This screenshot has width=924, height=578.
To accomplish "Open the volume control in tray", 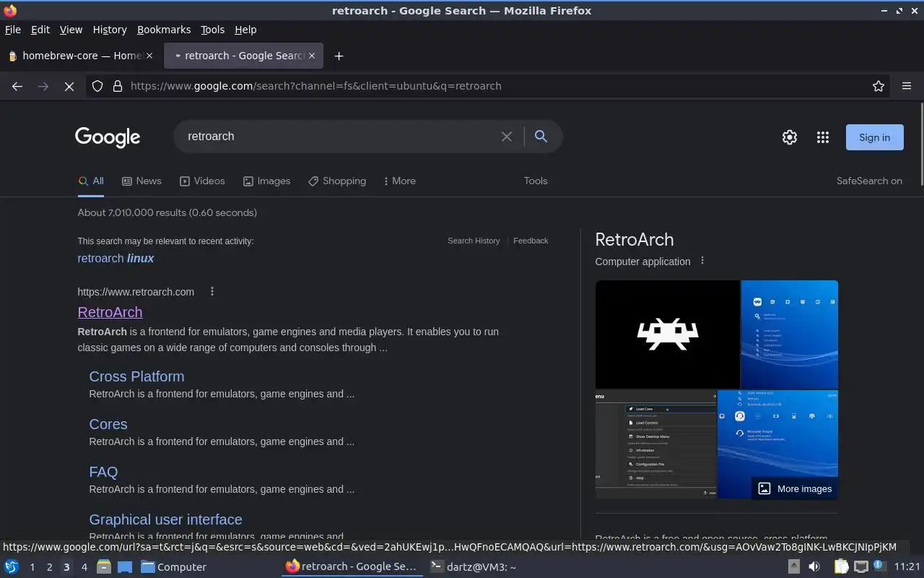I will [814, 567].
